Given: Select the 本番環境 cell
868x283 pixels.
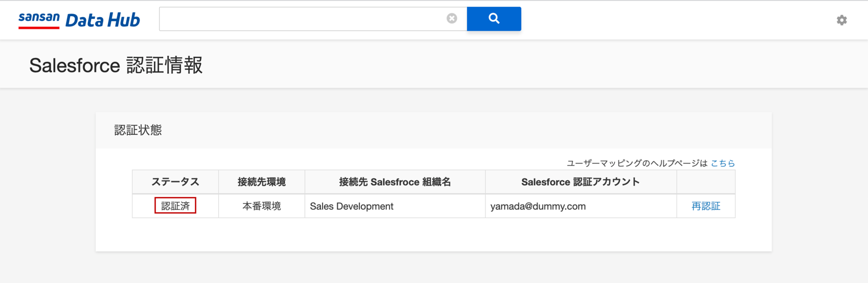Looking at the screenshot, I should (x=262, y=206).
